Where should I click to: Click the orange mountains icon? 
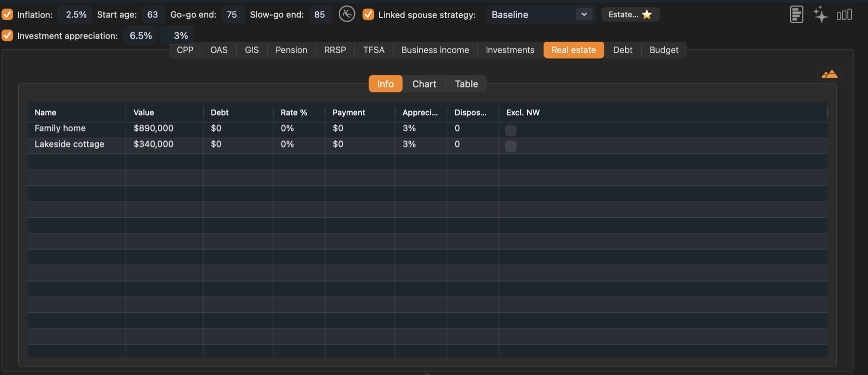pyautogui.click(x=830, y=75)
